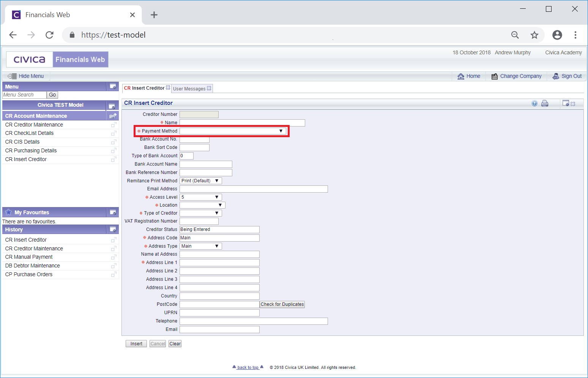This screenshot has width=588, height=378.
Task: Click the Civica TEST Model panel icon
Action: [x=112, y=106]
